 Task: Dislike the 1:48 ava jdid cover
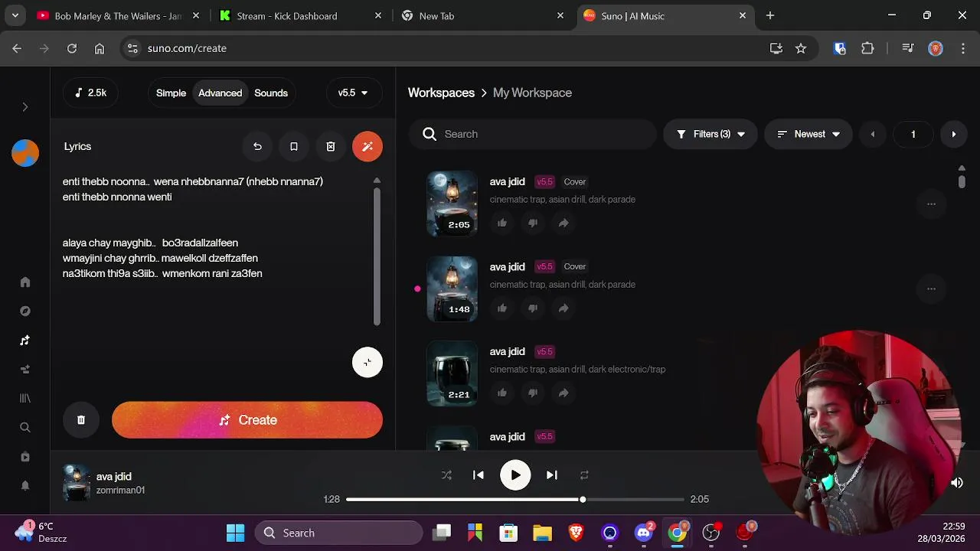pyautogui.click(x=533, y=308)
